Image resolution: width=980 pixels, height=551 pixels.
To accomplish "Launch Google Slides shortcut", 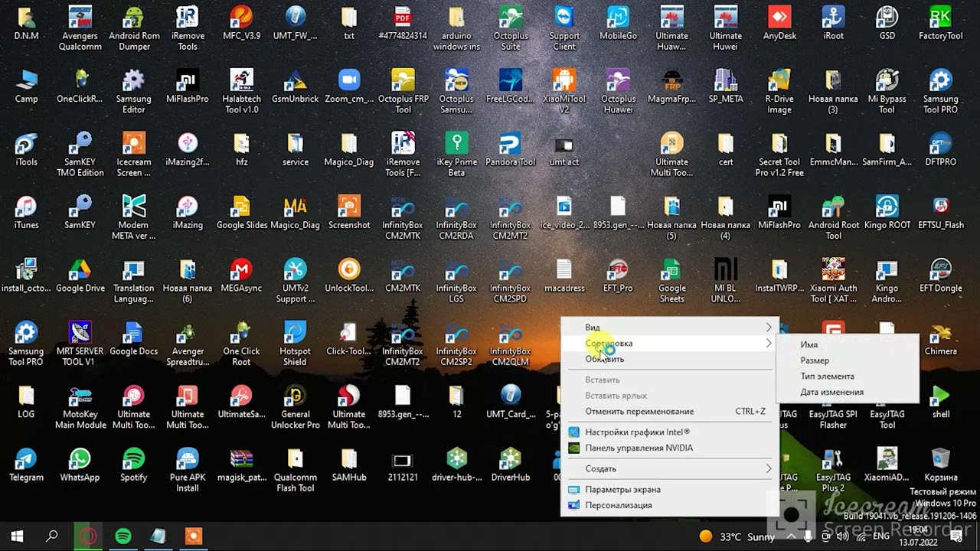I will (x=242, y=211).
